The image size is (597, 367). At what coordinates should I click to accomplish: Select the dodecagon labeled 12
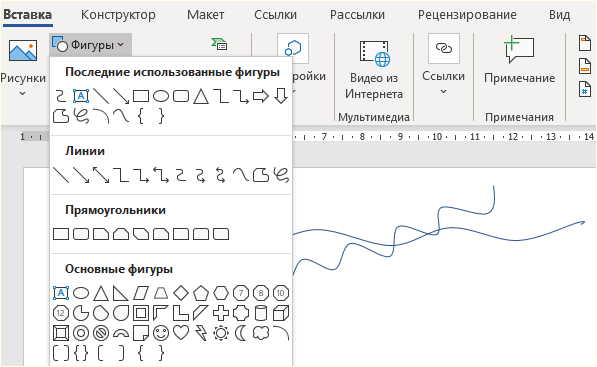pyautogui.click(x=61, y=313)
